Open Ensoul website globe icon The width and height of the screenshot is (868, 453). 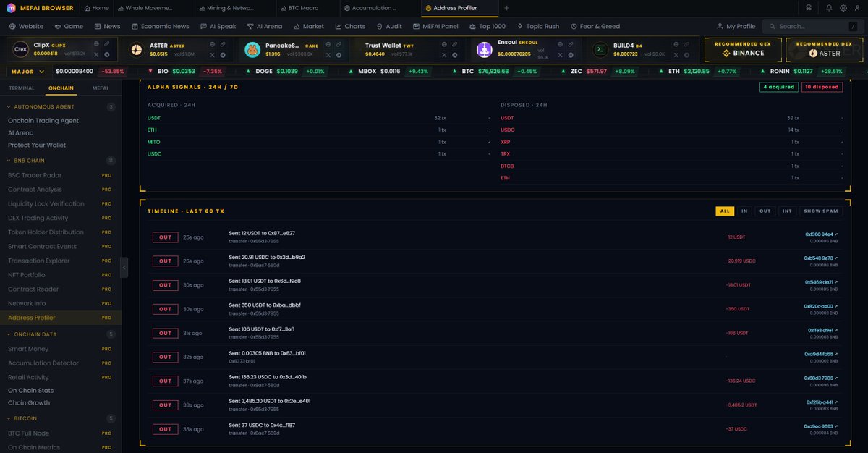[x=559, y=44]
